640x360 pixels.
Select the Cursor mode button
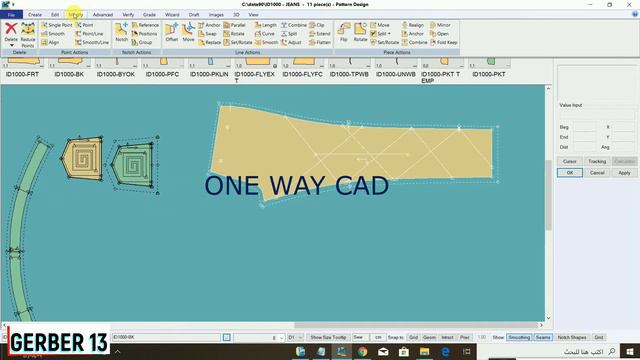click(x=570, y=161)
